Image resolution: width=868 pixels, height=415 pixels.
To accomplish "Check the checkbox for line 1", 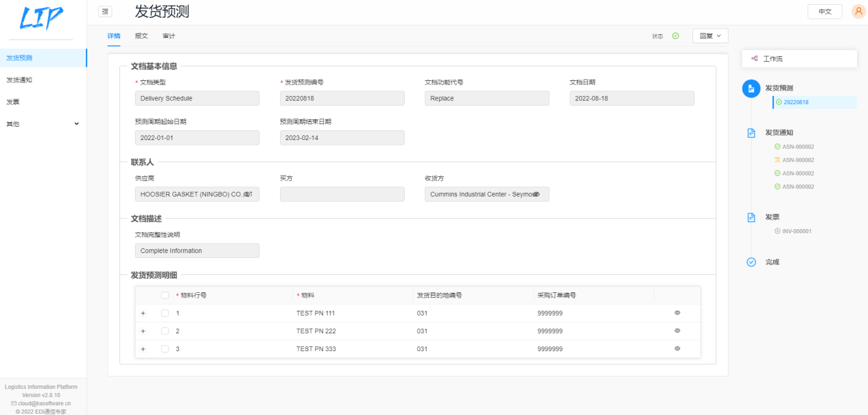I will (x=165, y=313).
